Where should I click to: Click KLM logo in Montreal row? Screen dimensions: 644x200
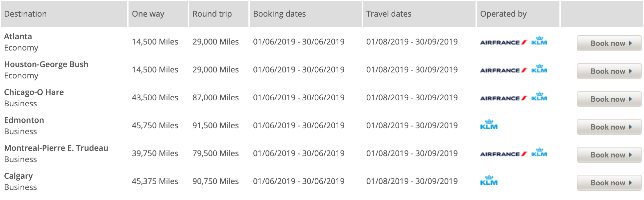click(x=539, y=153)
